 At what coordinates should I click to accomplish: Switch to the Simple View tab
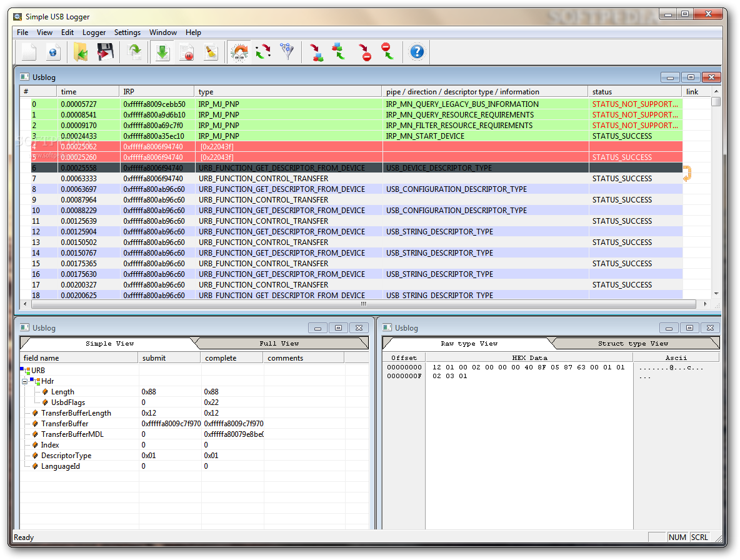[x=109, y=344]
